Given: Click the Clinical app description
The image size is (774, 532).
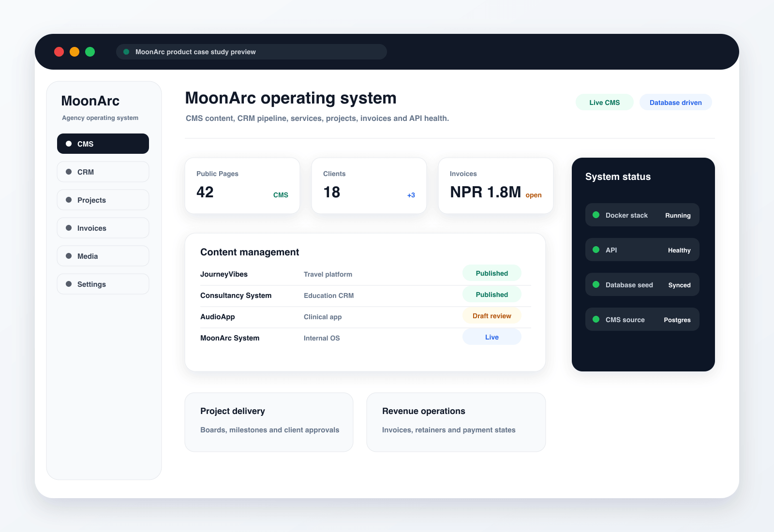Looking at the screenshot, I should (323, 317).
